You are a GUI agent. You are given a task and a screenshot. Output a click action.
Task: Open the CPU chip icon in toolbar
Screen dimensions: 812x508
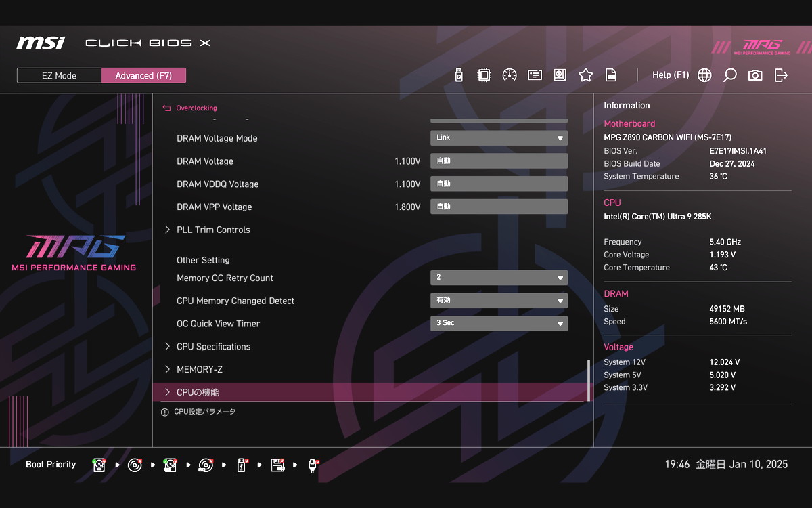tap(484, 75)
